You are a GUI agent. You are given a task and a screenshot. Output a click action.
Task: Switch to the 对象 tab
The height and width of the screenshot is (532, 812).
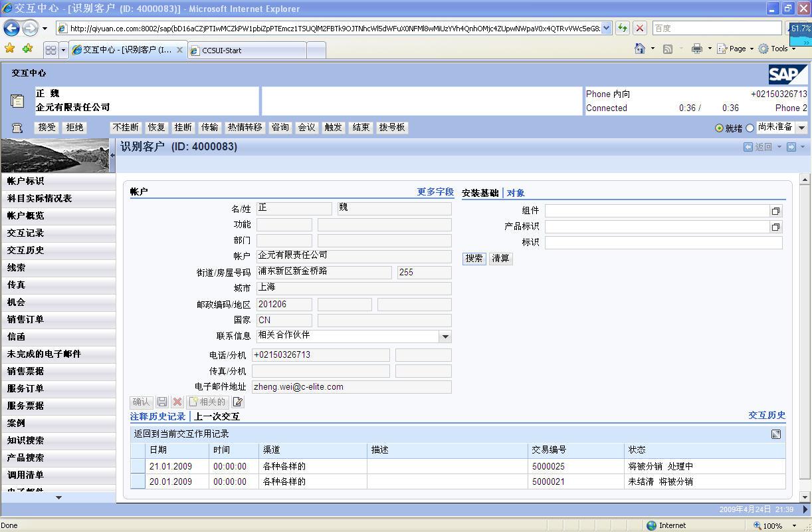click(516, 193)
